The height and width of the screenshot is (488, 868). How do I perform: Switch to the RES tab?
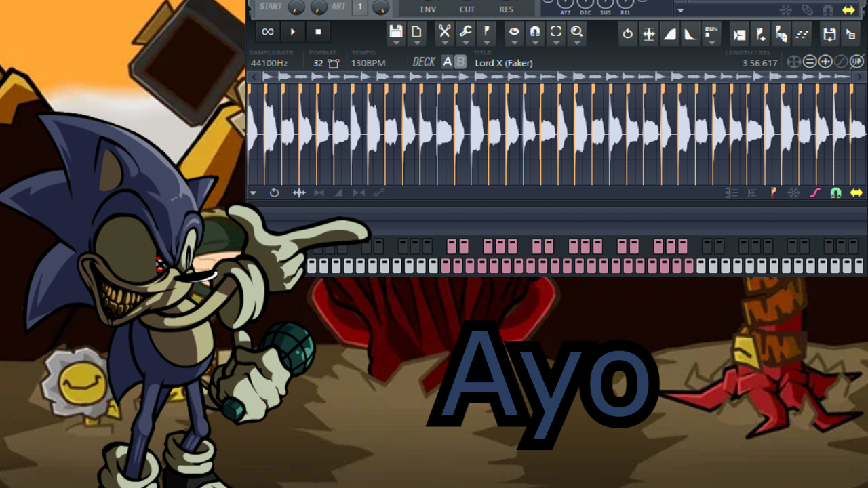(x=507, y=9)
